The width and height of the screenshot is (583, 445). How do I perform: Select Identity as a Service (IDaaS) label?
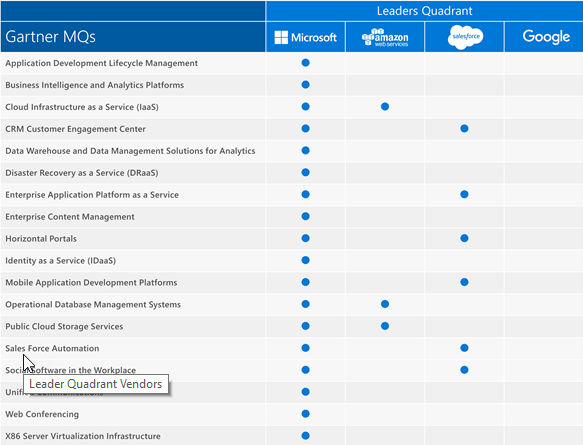61,261
